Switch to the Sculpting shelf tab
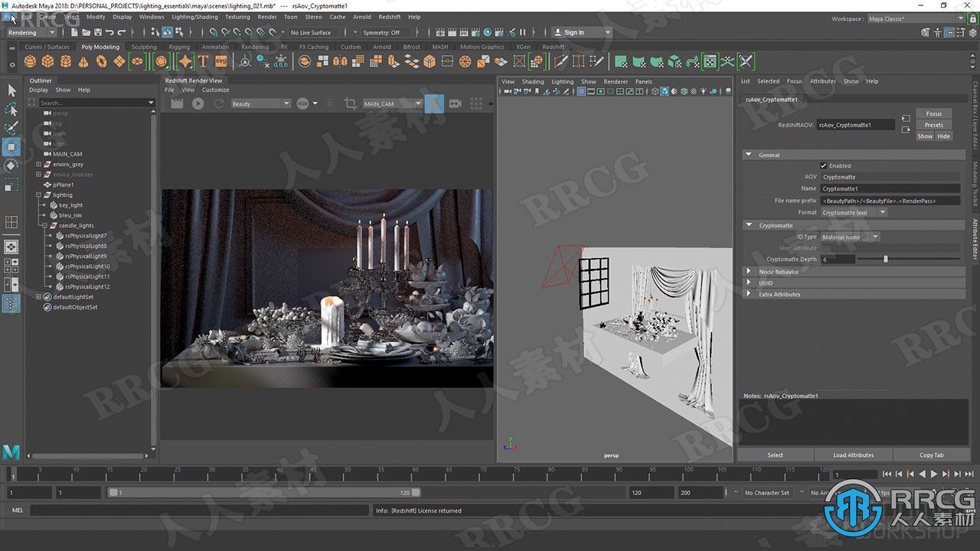The image size is (980, 551). click(144, 47)
